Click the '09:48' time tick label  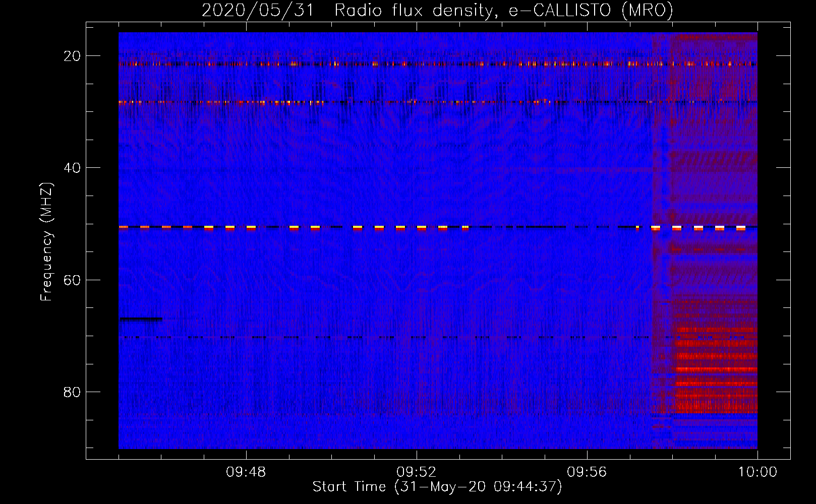pyautogui.click(x=246, y=472)
